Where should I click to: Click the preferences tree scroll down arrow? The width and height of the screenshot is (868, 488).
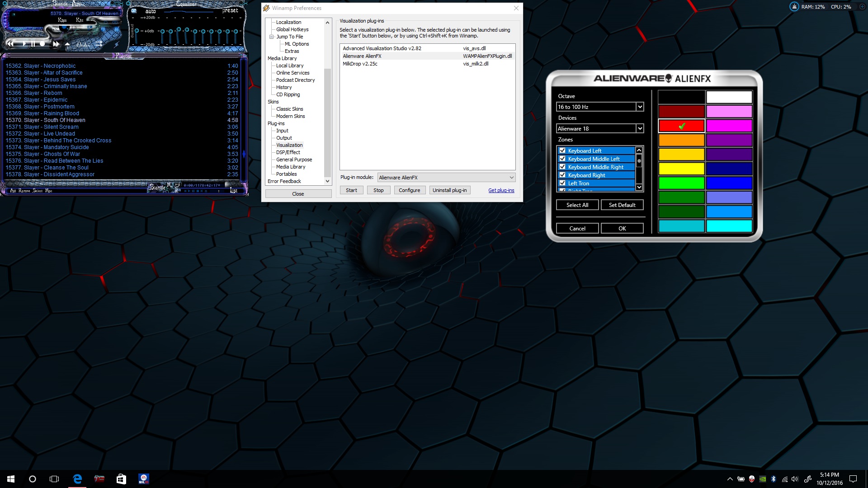328,181
